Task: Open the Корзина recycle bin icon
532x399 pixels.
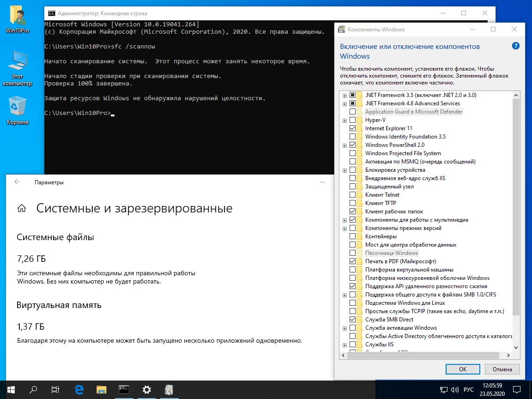Action: 17,110
